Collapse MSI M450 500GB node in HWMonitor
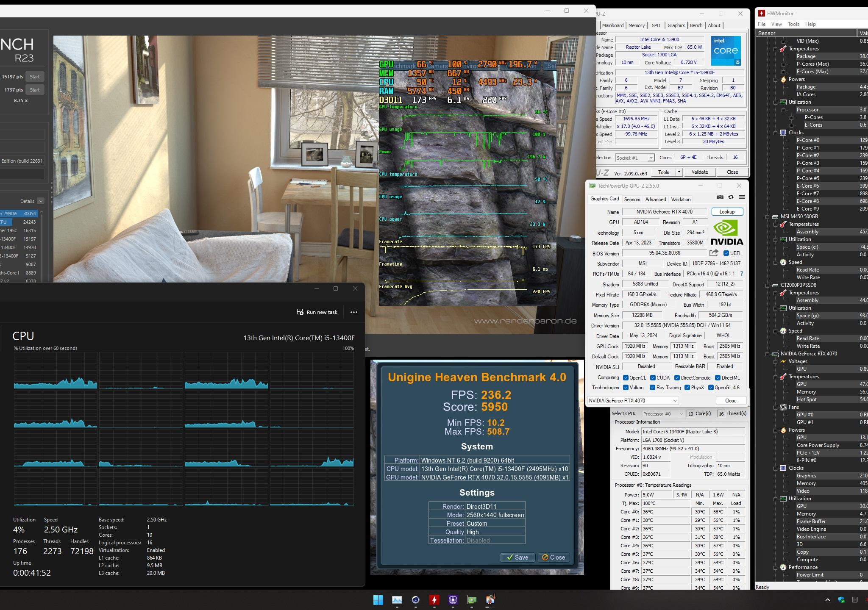868x610 pixels. tap(767, 216)
